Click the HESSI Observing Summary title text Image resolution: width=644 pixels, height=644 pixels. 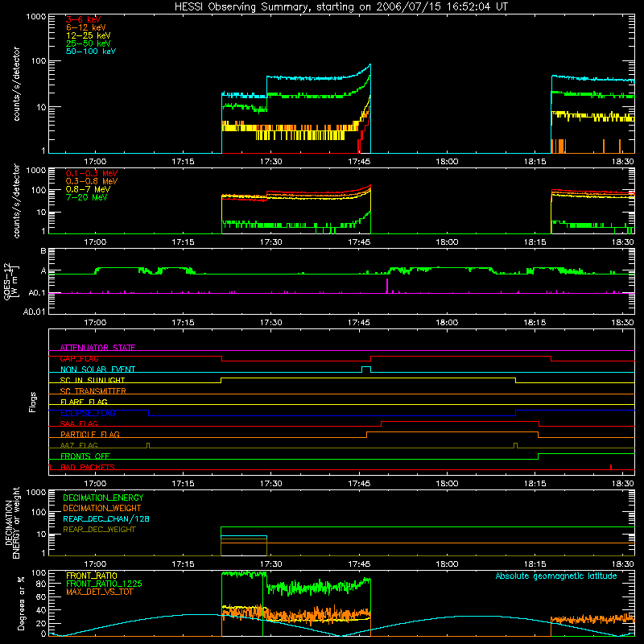tap(341, 7)
